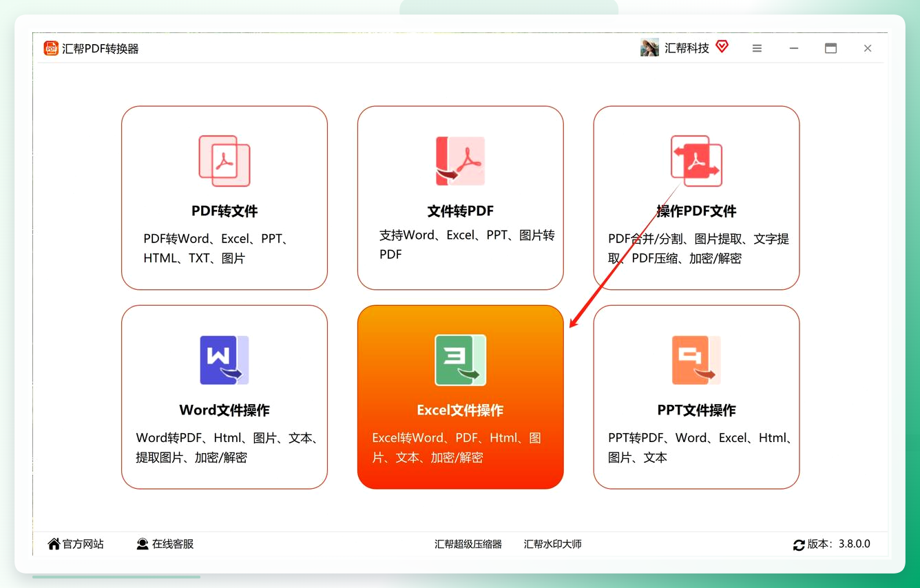Click the 文件转PDF red arrow icon
The image size is (920, 588).
(x=460, y=161)
